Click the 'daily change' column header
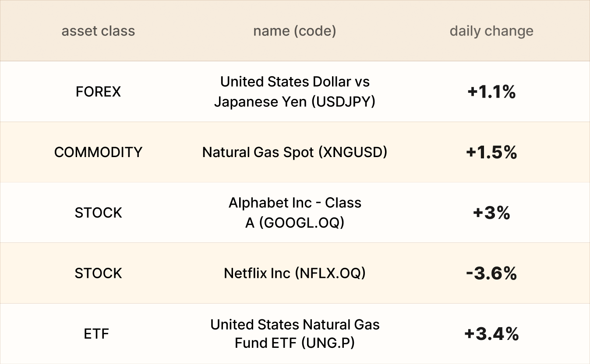590x364 pixels. [491, 31]
